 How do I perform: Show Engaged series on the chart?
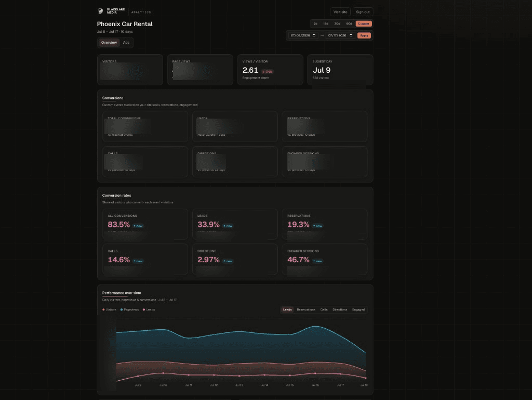coord(358,309)
